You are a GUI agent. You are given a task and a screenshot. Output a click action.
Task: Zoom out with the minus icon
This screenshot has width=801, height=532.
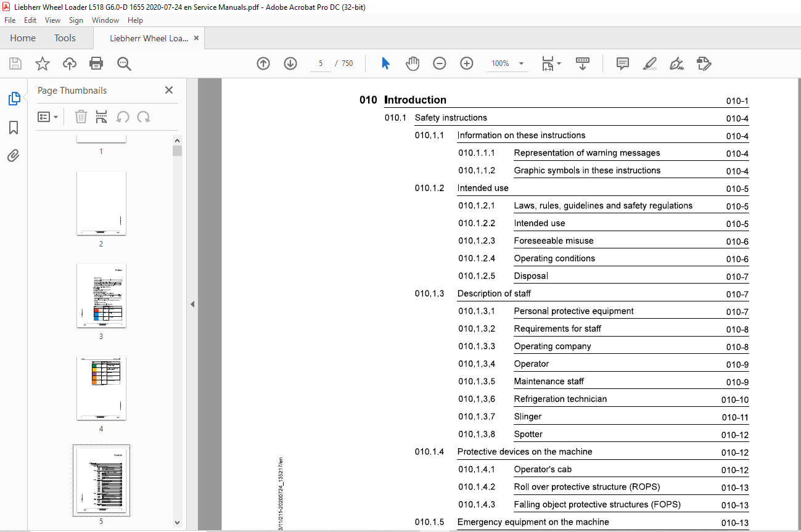coord(440,63)
